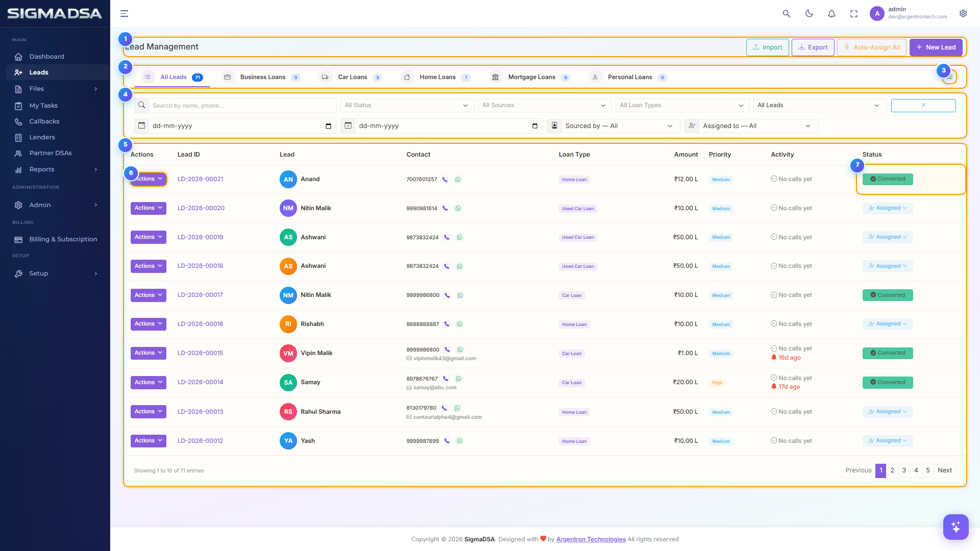Open admin user avatar menu
This screenshot has height=551, width=980.
[x=877, y=14]
